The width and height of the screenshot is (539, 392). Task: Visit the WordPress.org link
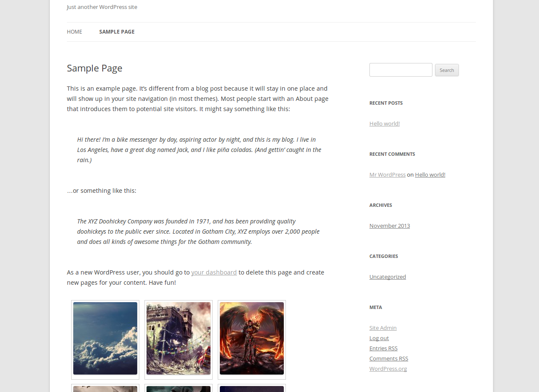pos(388,369)
